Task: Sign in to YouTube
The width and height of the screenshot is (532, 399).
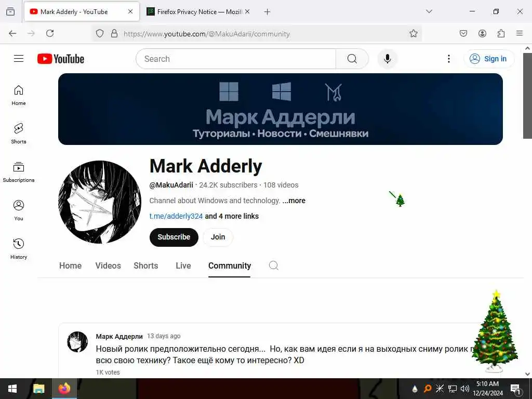Action: pos(488,59)
